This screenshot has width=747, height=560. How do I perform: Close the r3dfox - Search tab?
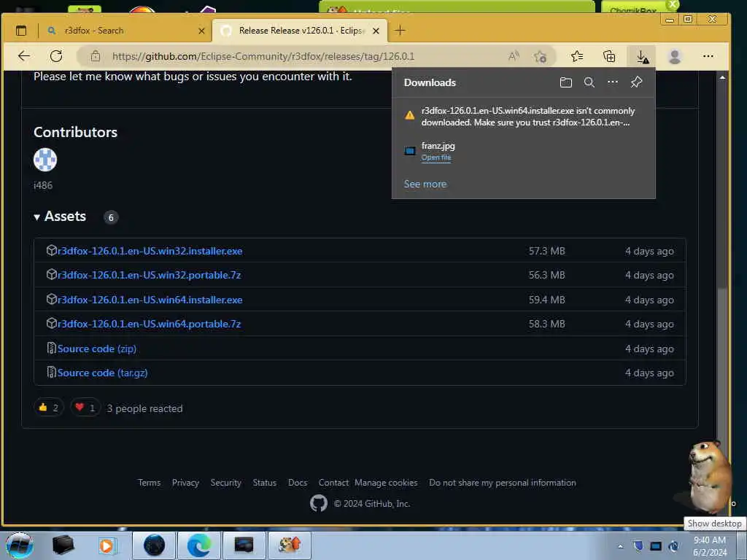pyautogui.click(x=201, y=31)
